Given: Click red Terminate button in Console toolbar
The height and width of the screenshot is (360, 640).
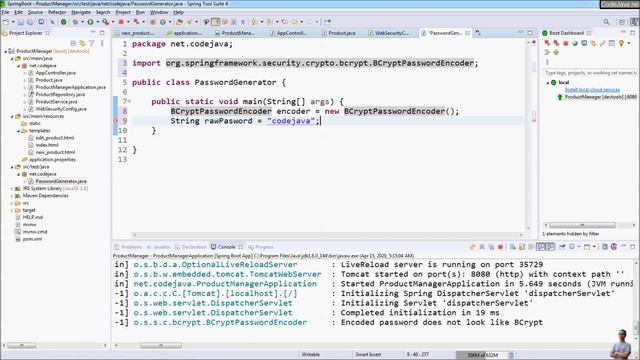Looking at the screenshot, I should [x=500, y=247].
